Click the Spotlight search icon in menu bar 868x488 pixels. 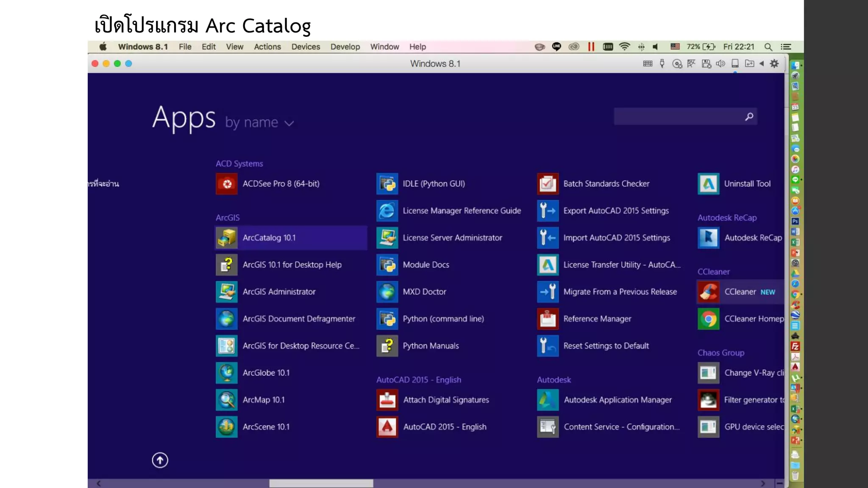click(768, 47)
